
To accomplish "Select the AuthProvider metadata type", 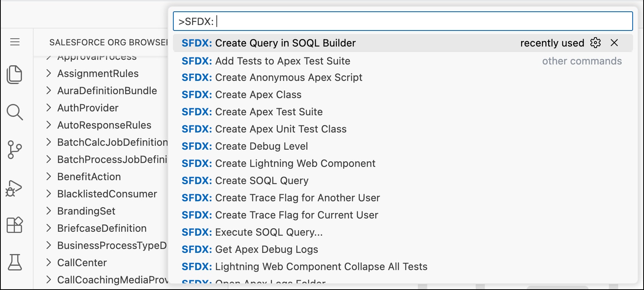I will coord(88,108).
